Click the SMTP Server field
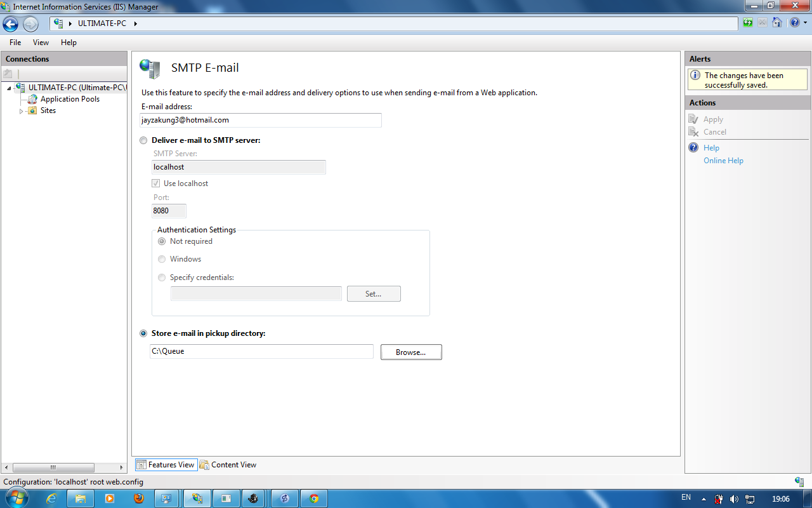 239,167
